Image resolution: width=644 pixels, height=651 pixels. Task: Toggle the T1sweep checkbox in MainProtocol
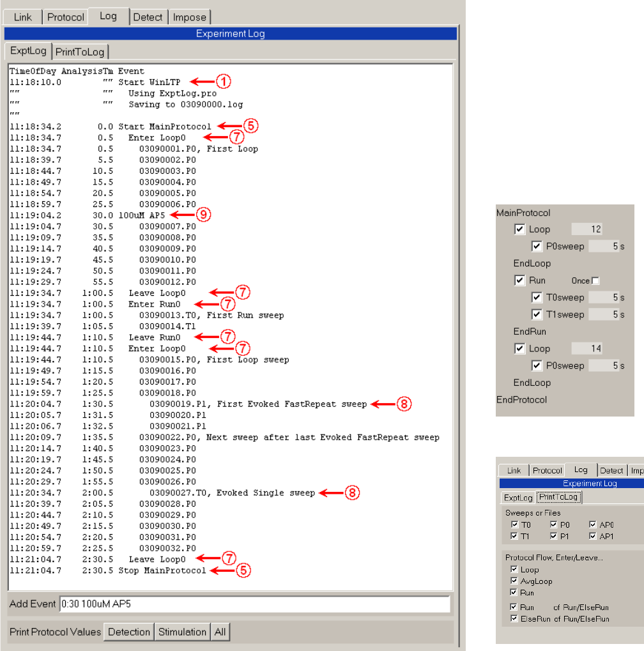pyautogui.click(x=537, y=314)
